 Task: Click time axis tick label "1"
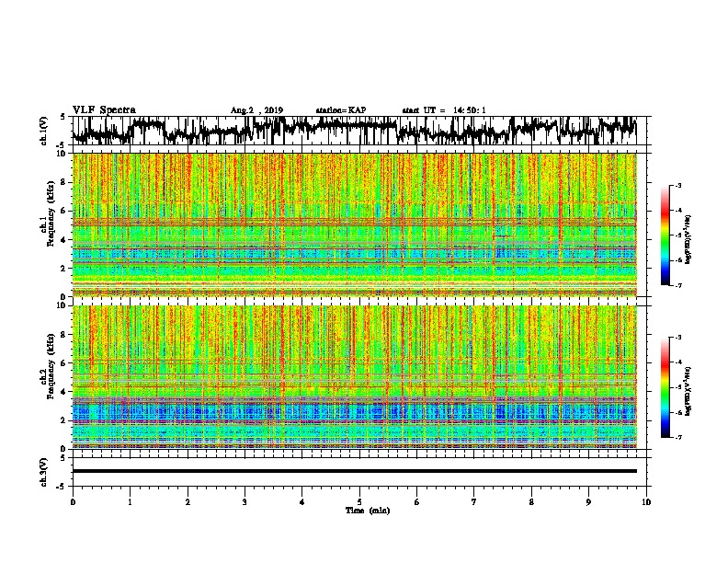click(x=130, y=502)
